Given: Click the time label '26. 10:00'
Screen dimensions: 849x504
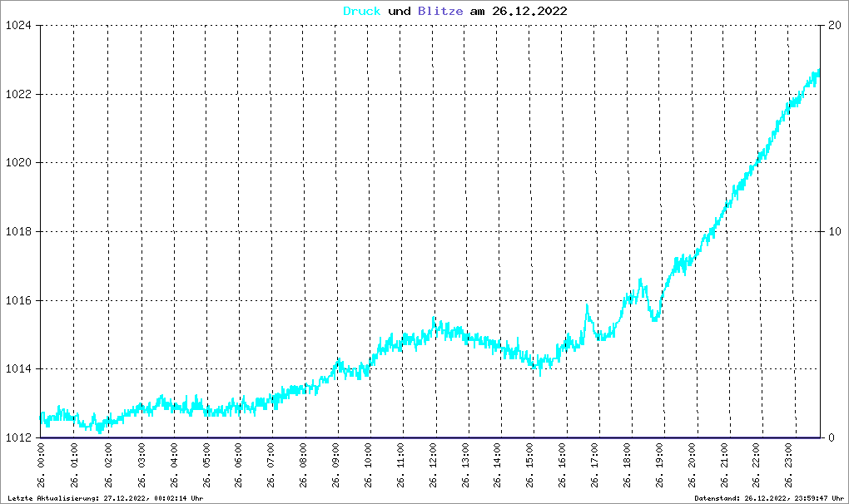Looking at the screenshot, I should (368, 465).
